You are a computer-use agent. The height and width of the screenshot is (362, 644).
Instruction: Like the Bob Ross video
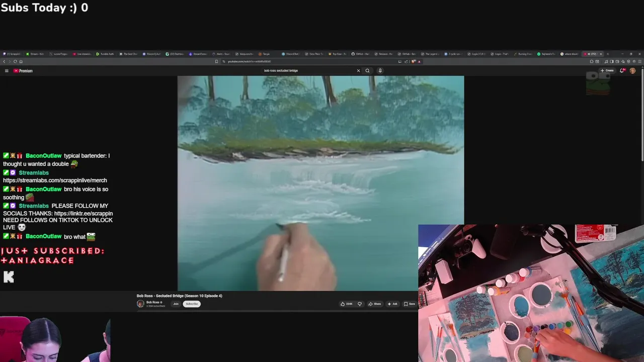(x=347, y=304)
